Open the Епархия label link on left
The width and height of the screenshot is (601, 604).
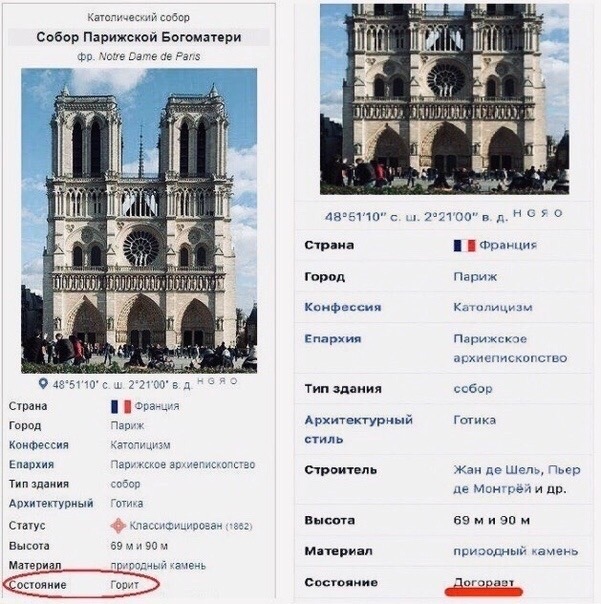[x=31, y=465]
